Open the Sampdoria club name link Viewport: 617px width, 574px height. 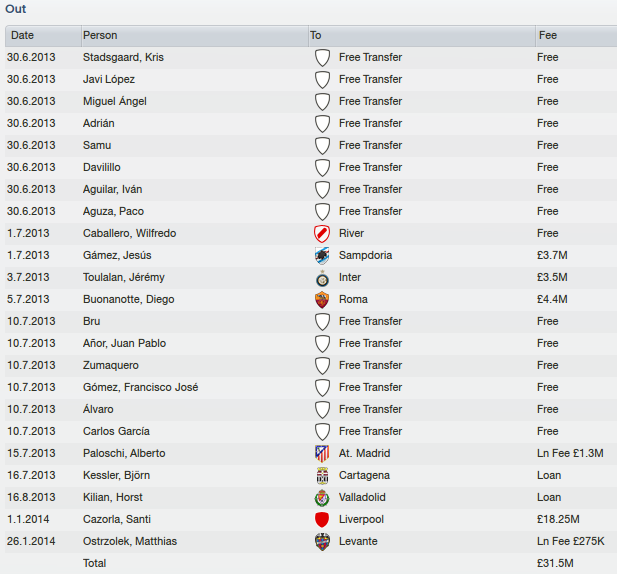coord(366,255)
